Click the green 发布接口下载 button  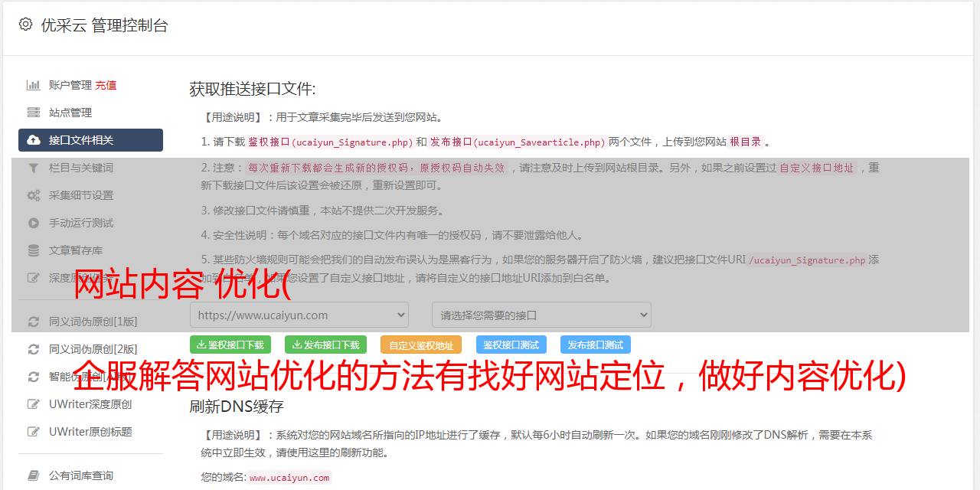click(325, 345)
